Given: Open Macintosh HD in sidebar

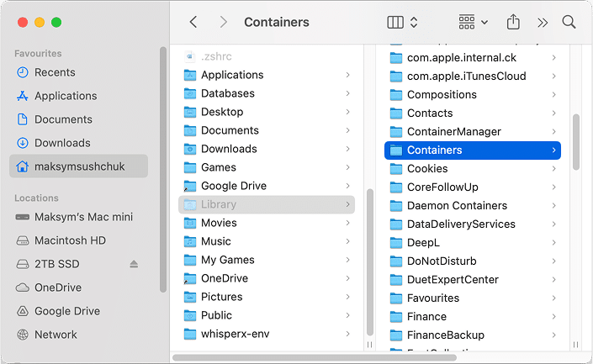Looking at the screenshot, I should click(79, 240).
